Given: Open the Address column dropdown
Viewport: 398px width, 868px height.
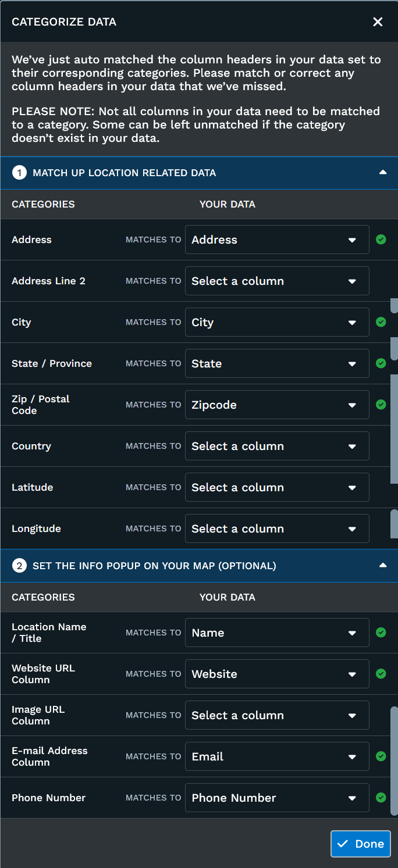Looking at the screenshot, I should pos(276,240).
